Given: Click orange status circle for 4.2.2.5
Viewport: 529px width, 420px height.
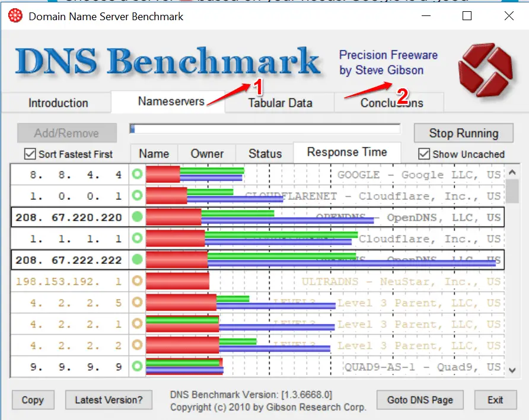Looking at the screenshot, I should coord(138,303).
